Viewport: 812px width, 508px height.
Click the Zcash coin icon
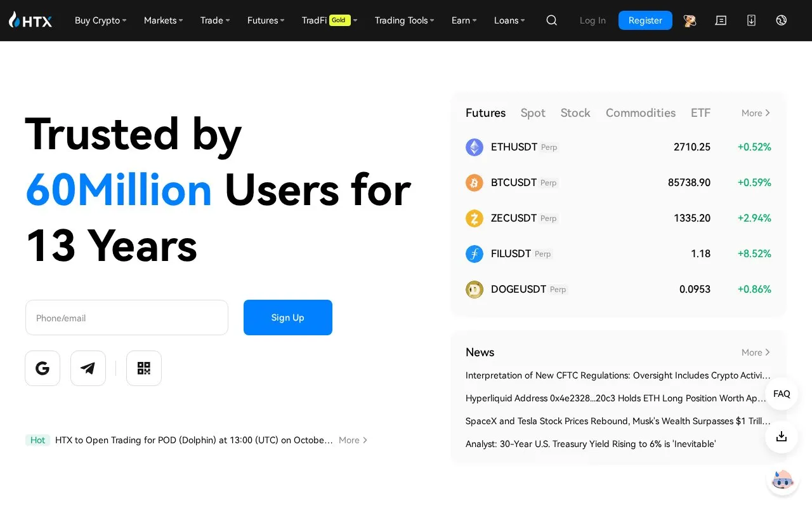coord(475,218)
